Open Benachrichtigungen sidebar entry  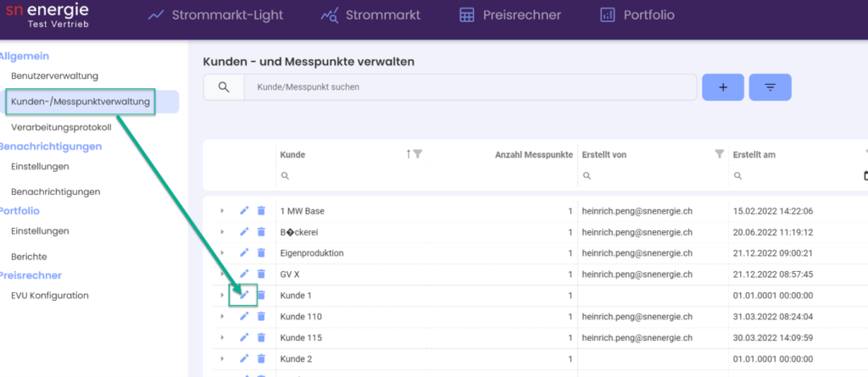click(x=55, y=191)
